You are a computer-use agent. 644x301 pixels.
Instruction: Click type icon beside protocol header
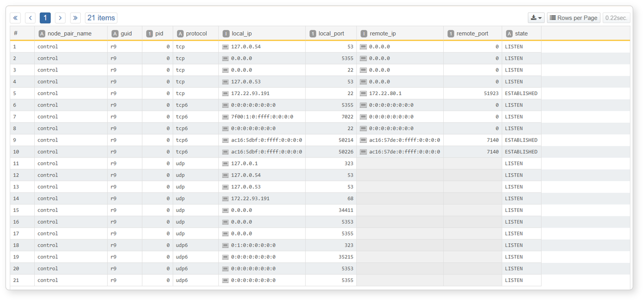point(180,34)
